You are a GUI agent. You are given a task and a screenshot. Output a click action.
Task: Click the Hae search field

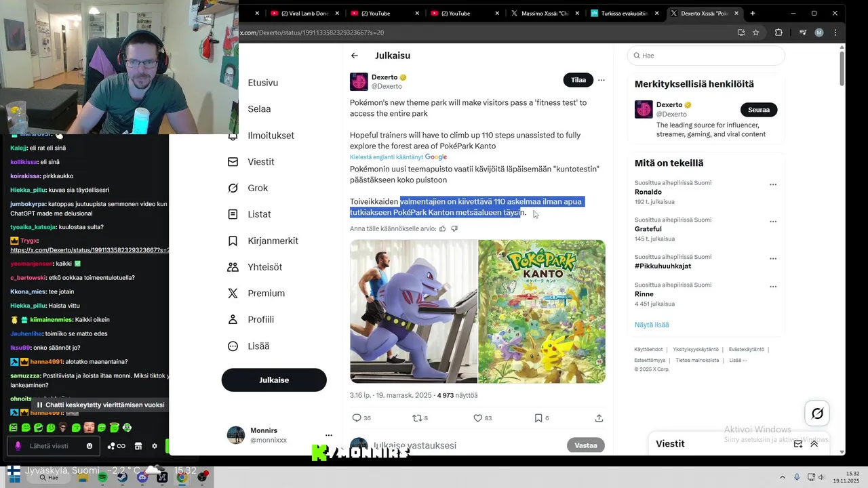(x=706, y=56)
